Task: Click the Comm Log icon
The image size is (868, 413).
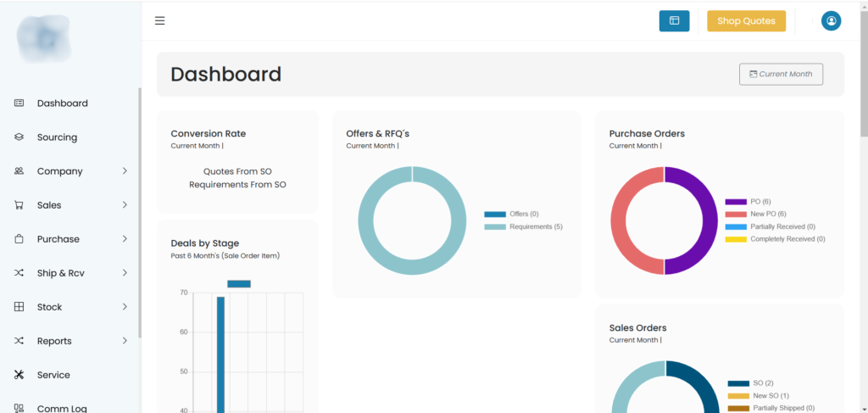Action: pyautogui.click(x=19, y=409)
